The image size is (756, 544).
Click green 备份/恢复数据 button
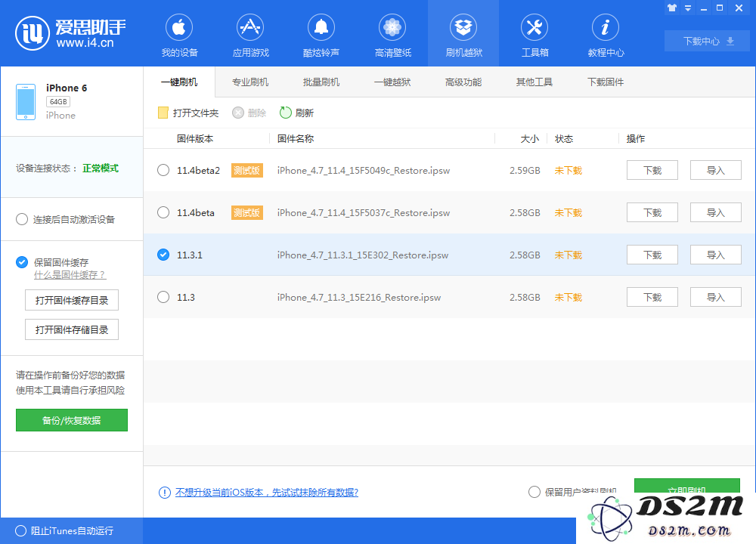[x=72, y=420]
